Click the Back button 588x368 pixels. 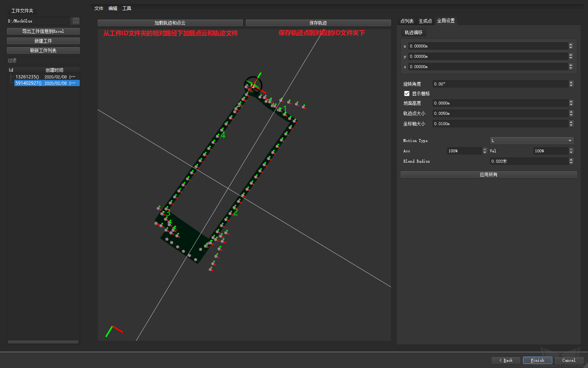[506, 360]
